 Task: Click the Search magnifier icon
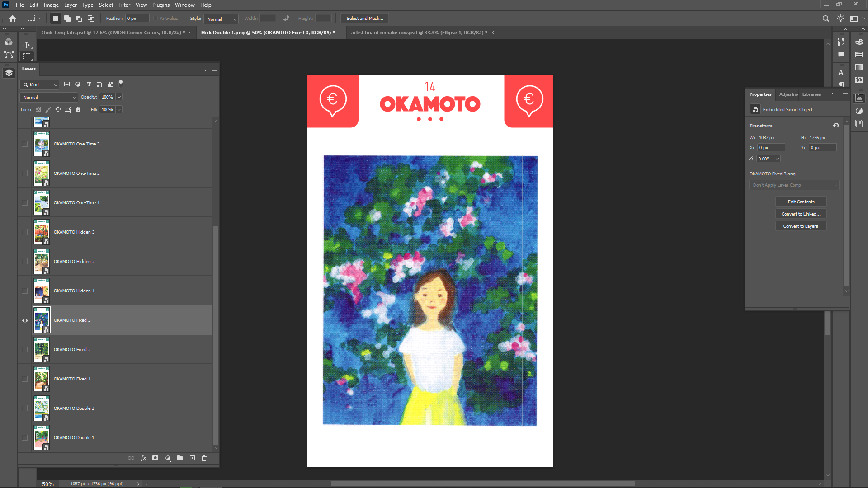pyautogui.click(x=826, y=19)
